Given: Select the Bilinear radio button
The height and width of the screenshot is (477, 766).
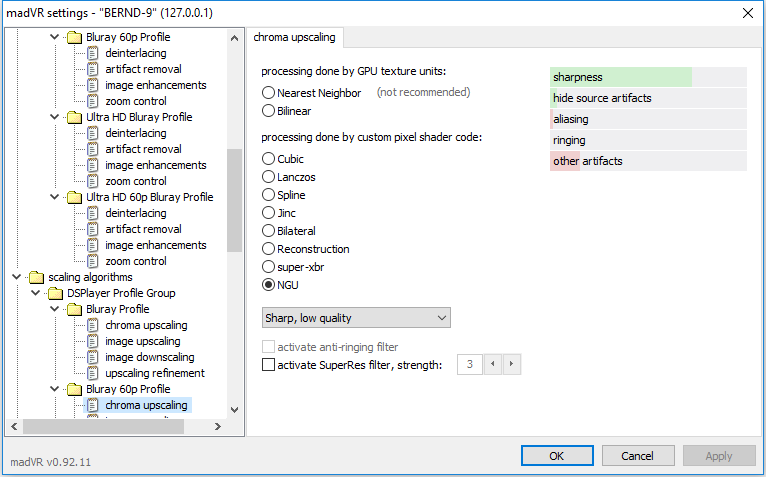Looking at the screenshot, I should point(268,110).
